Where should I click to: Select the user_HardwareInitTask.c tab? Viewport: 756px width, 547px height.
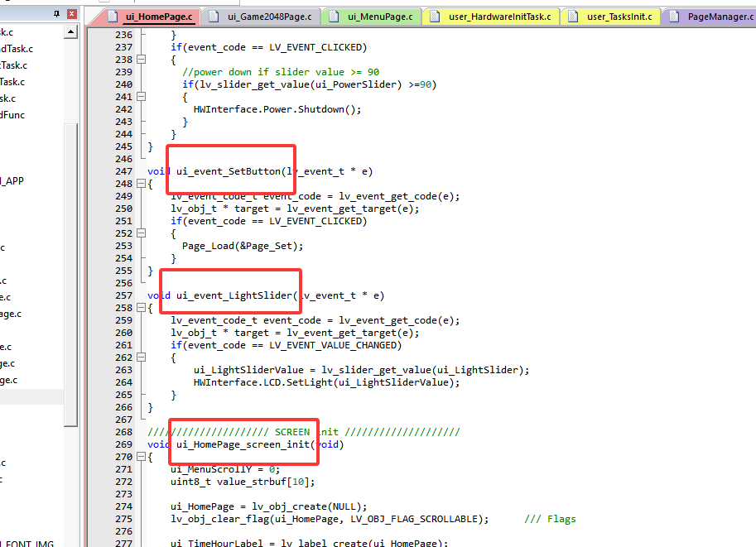pyautogui.click(x=492, y=17)
